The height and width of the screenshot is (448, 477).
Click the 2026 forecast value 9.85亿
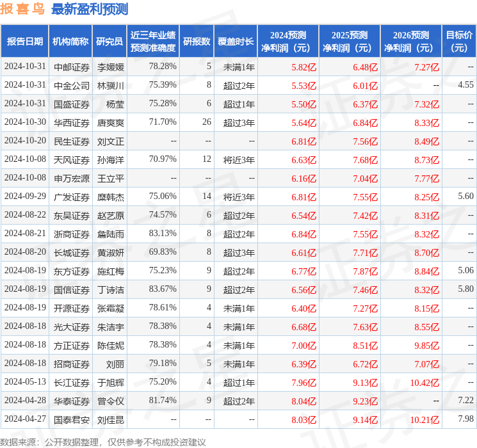click(x=427, y=345)
